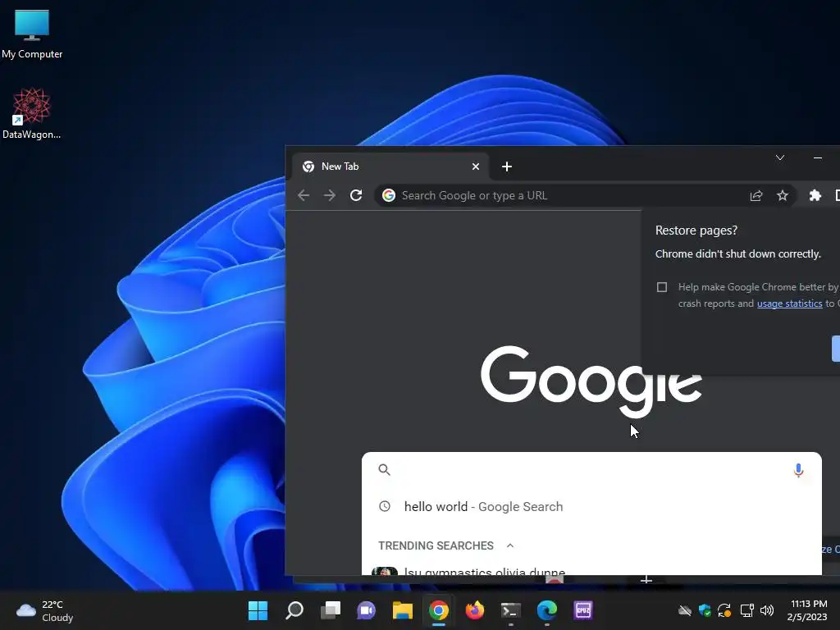Open Chrome extensions puzzle icon
The image size is (840, 630).
pyautogui.click(x=815, y=195)
